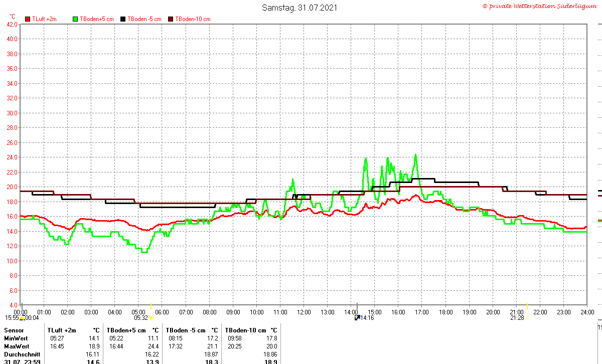Click the red TLuft +2m legend swatch
This screenshot has height=364, width=602.
(28, 19)
